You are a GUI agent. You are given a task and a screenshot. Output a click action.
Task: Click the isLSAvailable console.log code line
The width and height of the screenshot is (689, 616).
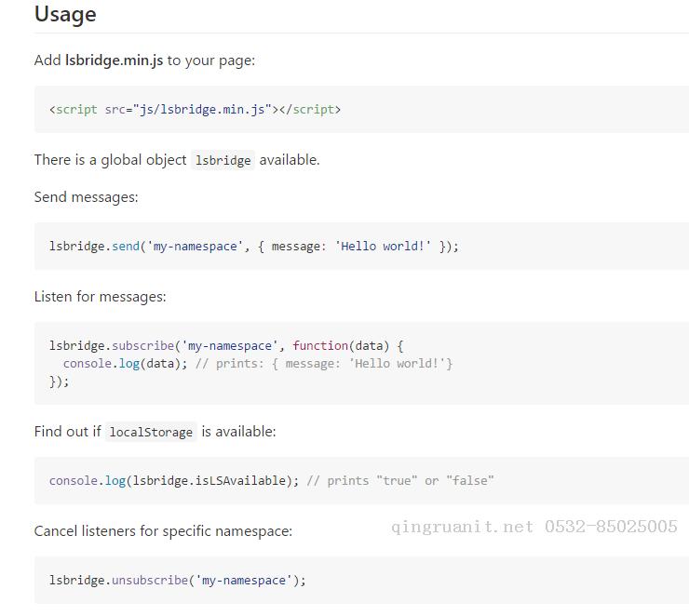point(271,481)
